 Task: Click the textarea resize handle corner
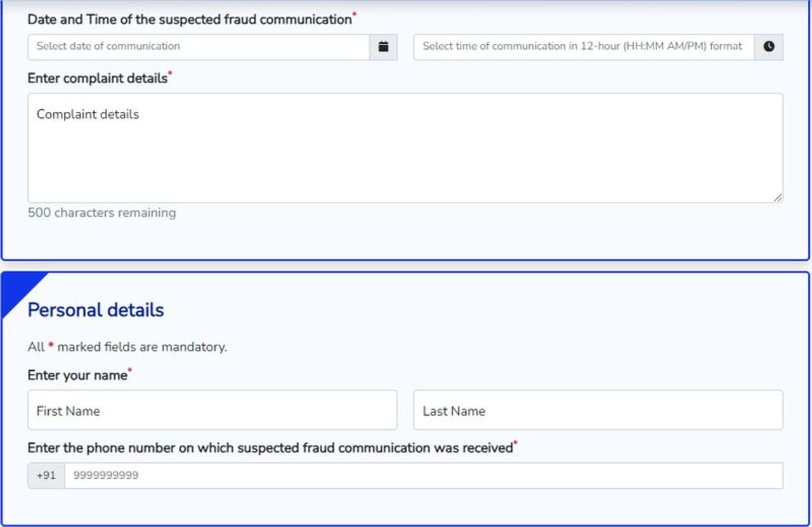tap(778, 197)
